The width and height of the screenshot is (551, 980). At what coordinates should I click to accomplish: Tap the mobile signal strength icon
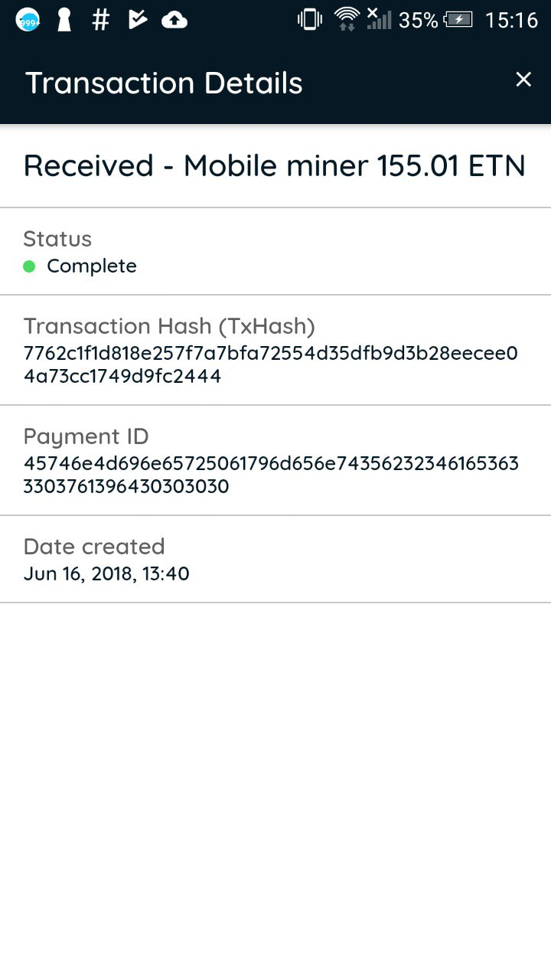pos(378,18)
